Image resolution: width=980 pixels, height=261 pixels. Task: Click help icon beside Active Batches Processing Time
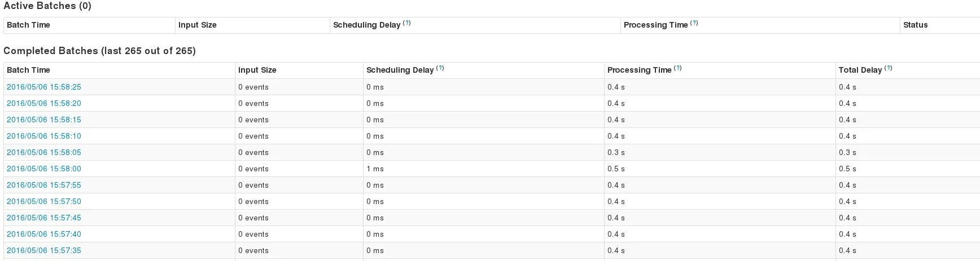click(694, 23)
